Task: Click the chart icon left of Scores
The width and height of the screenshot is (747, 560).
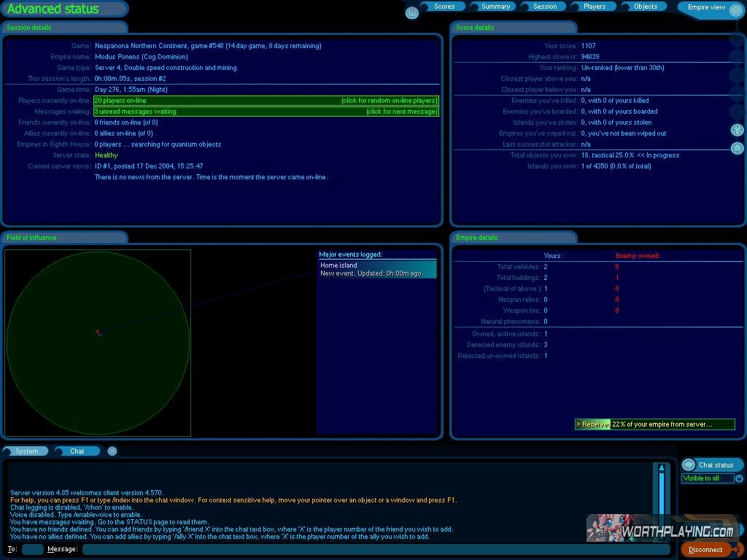Action: [x=412, y=12]
